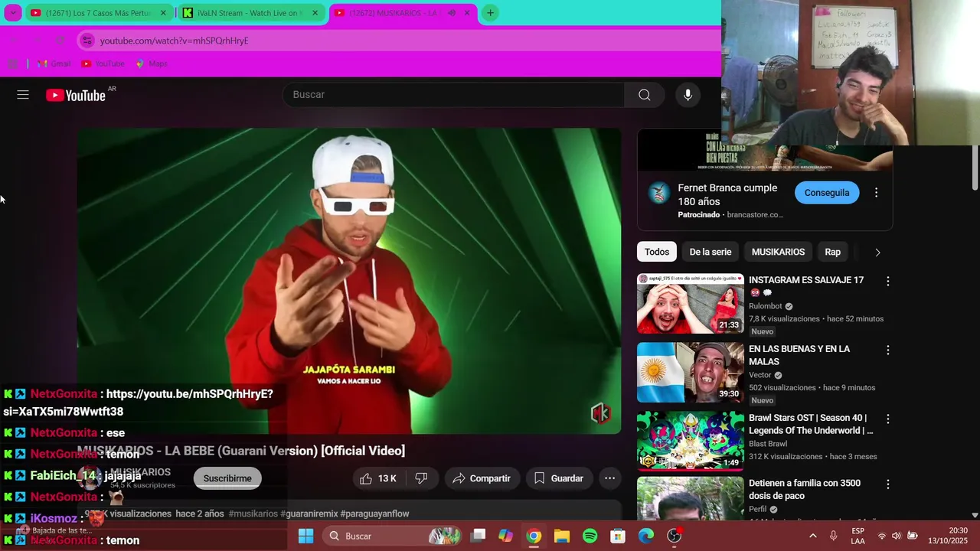Open the Rulombot channel name
The width and height of the screenshot is (980, 551).
[766, 306]
